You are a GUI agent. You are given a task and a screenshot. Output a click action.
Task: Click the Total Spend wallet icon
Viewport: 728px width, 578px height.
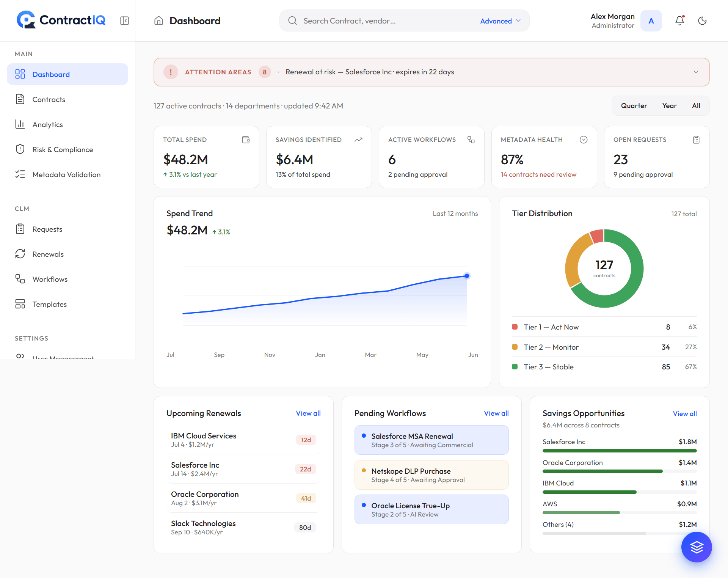[246, 140]
